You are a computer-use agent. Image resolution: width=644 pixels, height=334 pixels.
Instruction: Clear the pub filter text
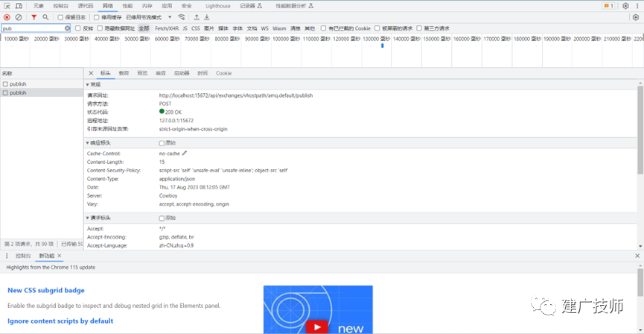point(67,28)
